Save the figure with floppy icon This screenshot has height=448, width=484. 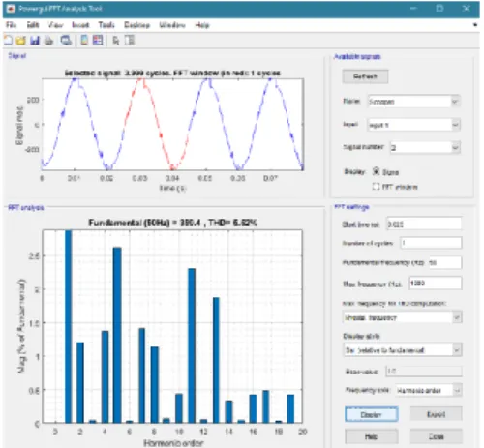tap(35, 41)
